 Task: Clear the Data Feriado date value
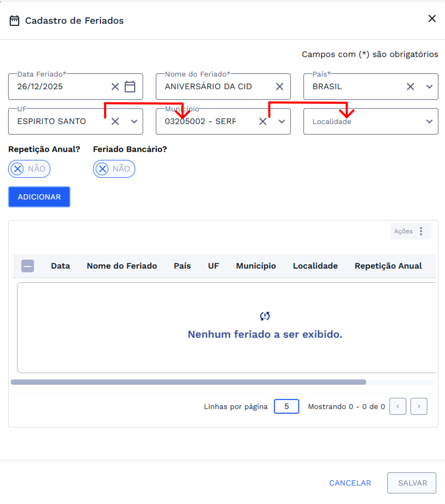[x=115, y=87]
